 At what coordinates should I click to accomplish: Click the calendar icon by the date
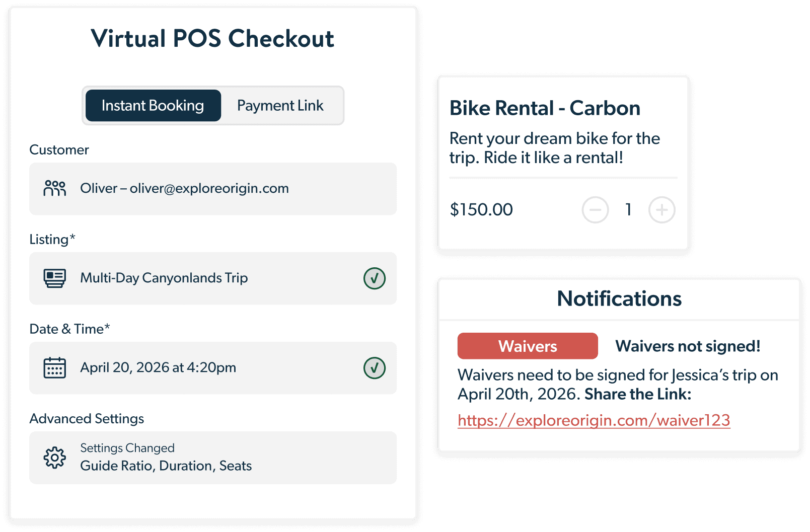(x=54, y=367)
